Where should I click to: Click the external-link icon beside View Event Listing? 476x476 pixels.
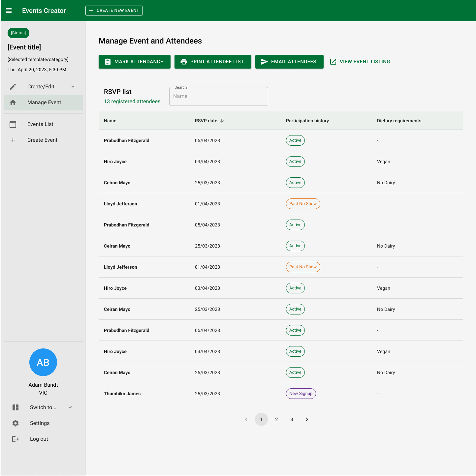click(x=333, y=61)
